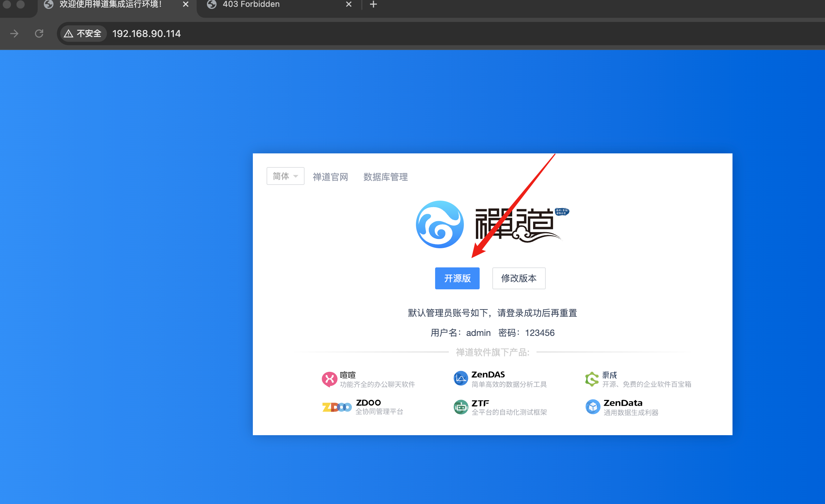This screenshot has width=825, height=504.
Task: Open a new browser tab
Action: (x=373, y=4)
